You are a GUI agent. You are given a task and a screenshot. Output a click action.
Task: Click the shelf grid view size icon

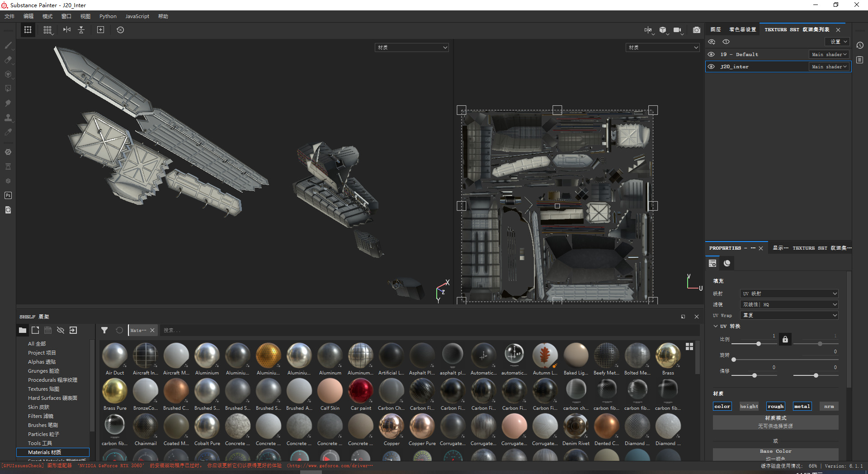point(689,346)
